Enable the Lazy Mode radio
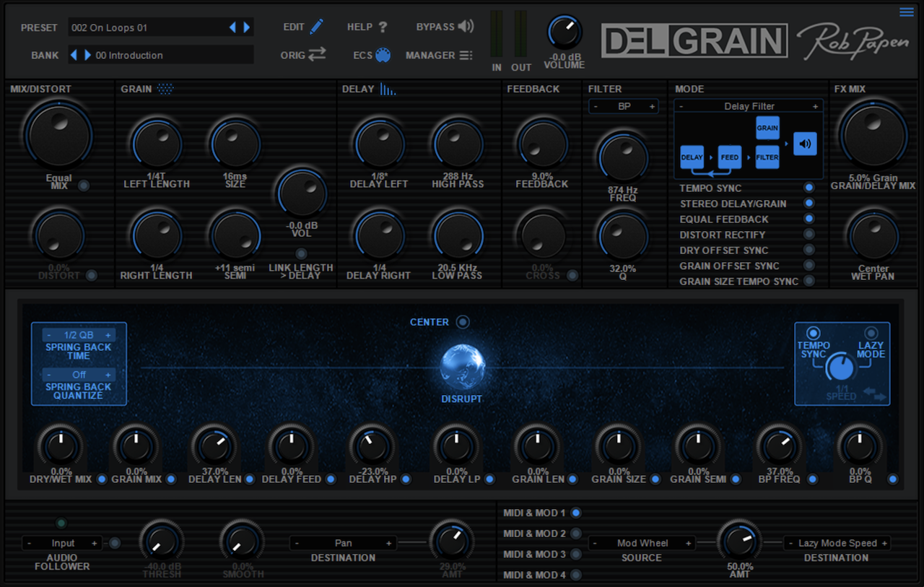 click(x=871, y=333)
